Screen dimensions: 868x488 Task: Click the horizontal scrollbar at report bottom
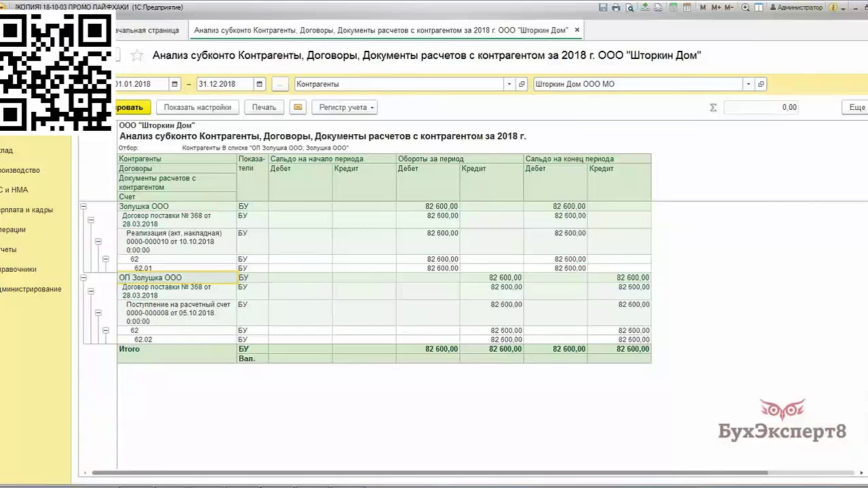click(429, 473)
